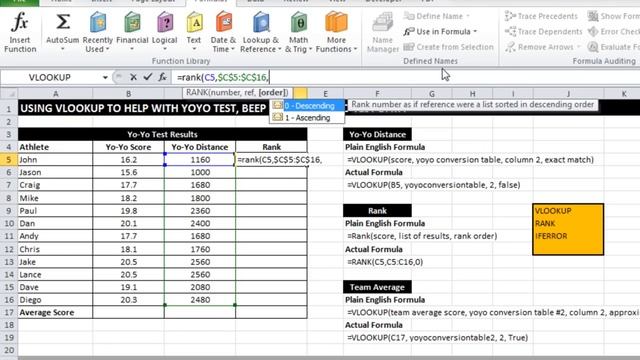Open the Name Manager
This screenshot has width=640, height=360.
tap(382, 33)
